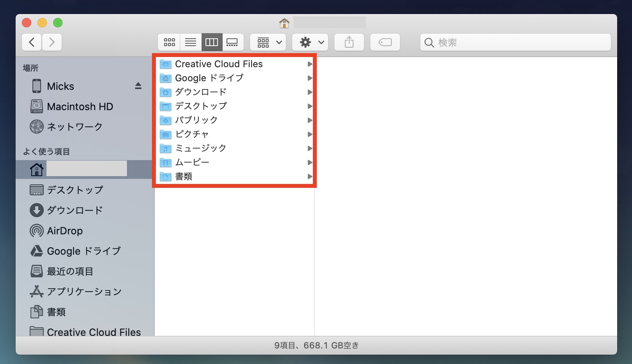The width and height of the screenshot is (632, 364).
Task: Close the Finder window
Action: [27, 23]
